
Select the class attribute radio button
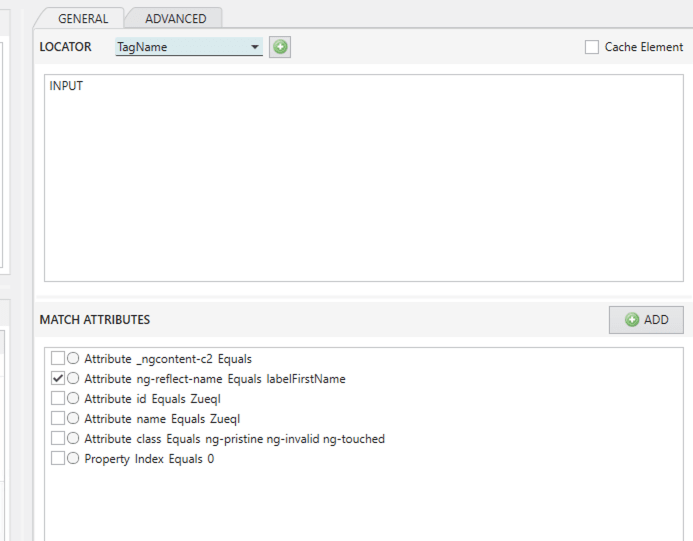point(73,438)
